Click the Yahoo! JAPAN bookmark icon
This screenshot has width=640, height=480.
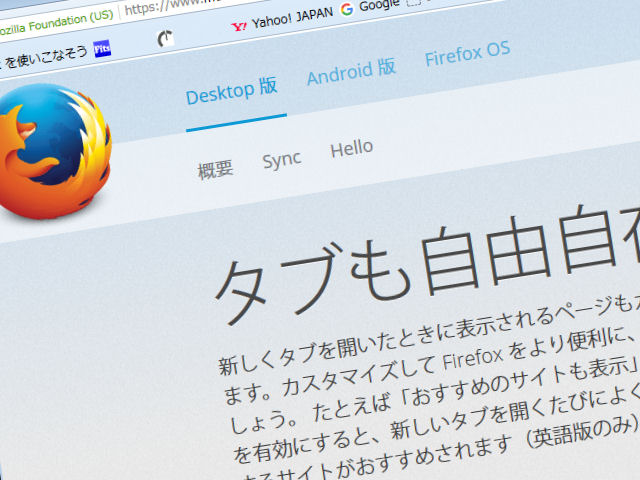239,27
